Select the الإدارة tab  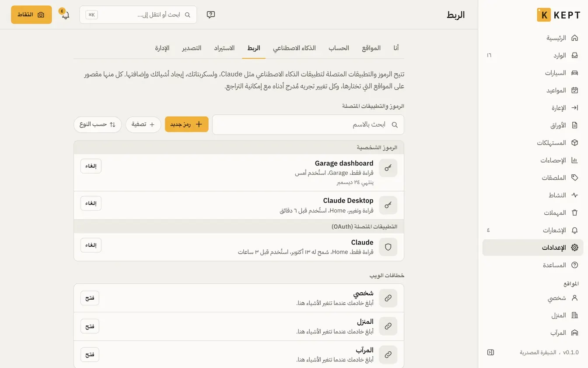(x=162, y=48)
